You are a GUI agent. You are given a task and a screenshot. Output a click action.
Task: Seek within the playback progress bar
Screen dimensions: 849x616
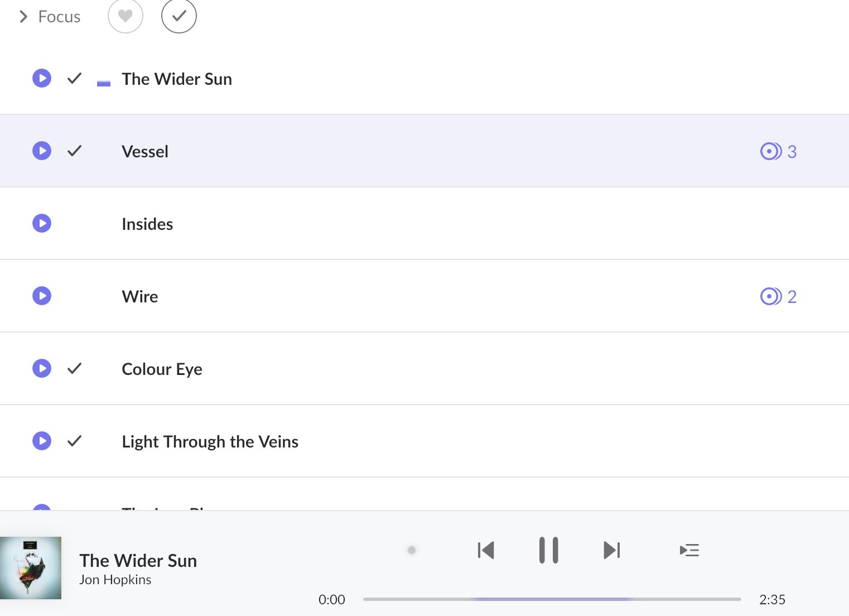552,599
